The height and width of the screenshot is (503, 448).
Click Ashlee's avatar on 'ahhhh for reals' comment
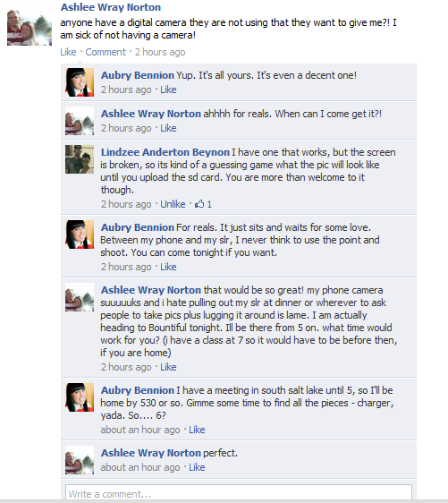80,121
